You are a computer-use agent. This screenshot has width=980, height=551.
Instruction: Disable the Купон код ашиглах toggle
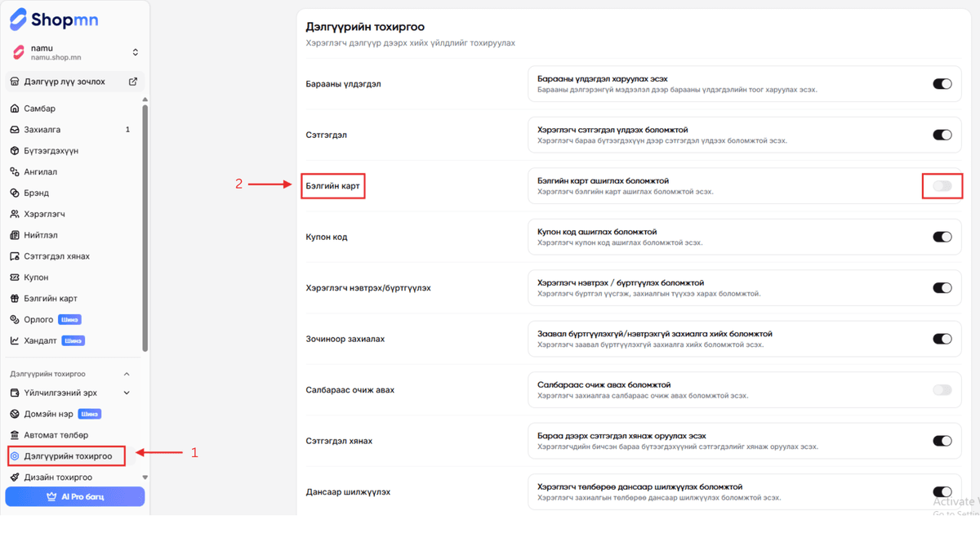tap(942, 237)
